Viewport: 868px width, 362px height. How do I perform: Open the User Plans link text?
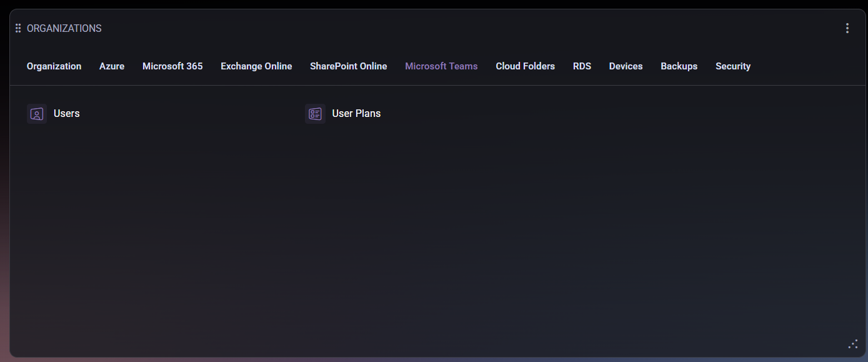356,114
